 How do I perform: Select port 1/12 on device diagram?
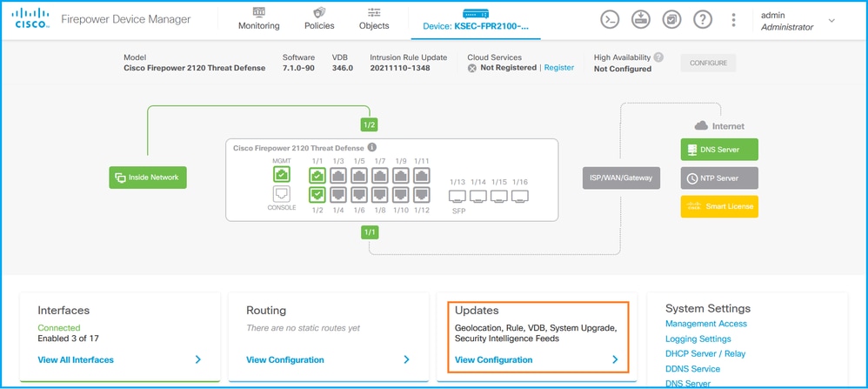coord(422,195)
